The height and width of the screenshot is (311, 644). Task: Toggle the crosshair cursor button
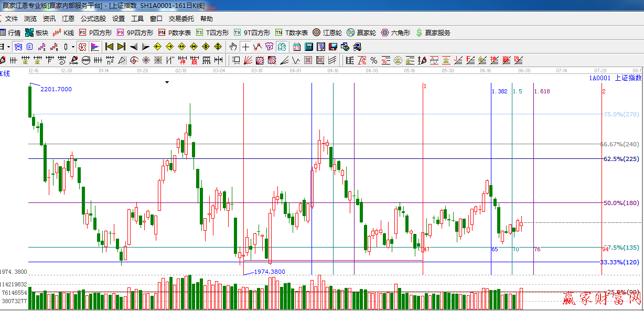245,47
